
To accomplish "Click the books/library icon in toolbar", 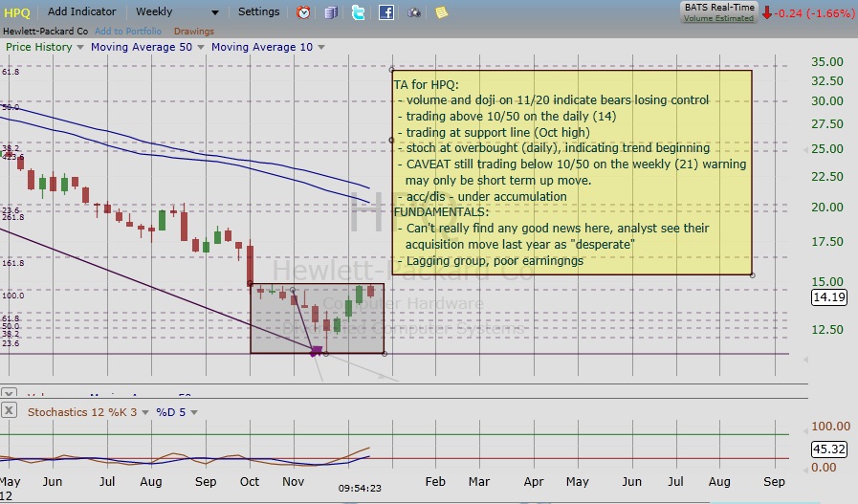I will click(x=331, y=12).
